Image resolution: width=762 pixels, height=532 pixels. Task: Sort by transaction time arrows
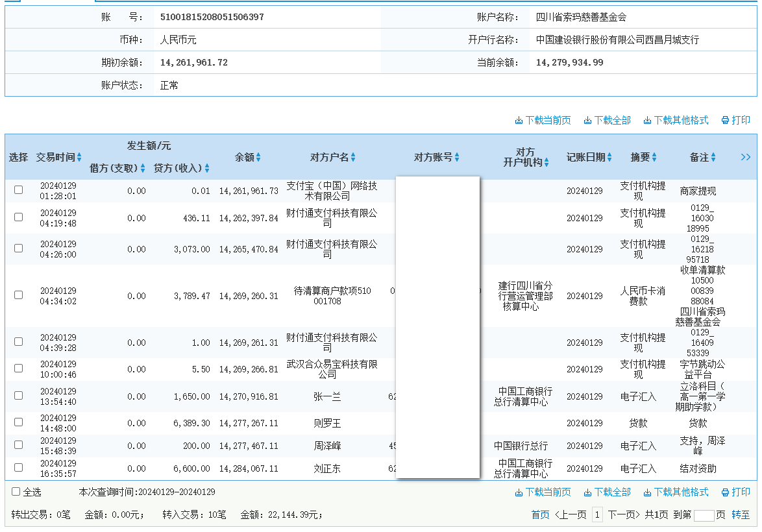(x=79, y=158)
